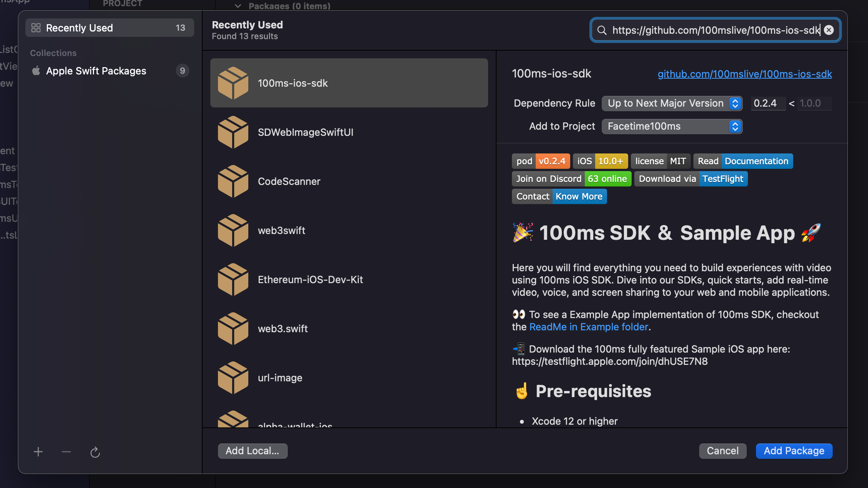This screenshot has width=868, height=488.
Task: Click the Pre-requisites heading
Action: click(593, 391)
